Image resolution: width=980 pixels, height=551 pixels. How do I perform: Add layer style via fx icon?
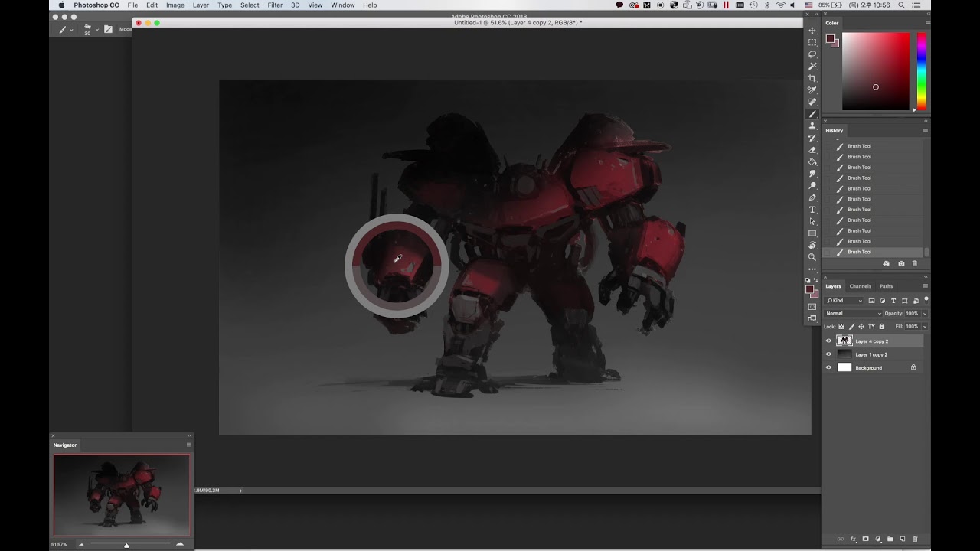tap(854, 540)
